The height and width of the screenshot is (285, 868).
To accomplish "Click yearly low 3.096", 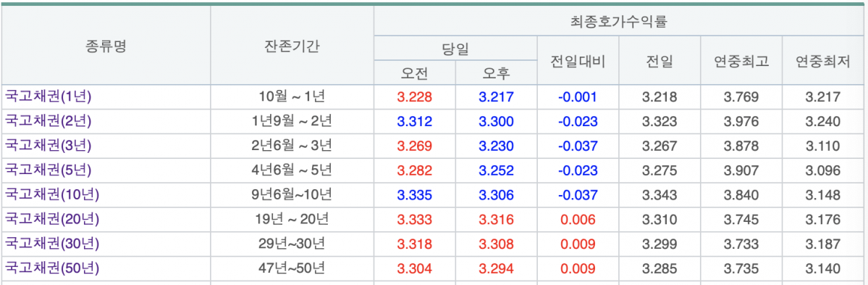I will (x=823, y=170).
